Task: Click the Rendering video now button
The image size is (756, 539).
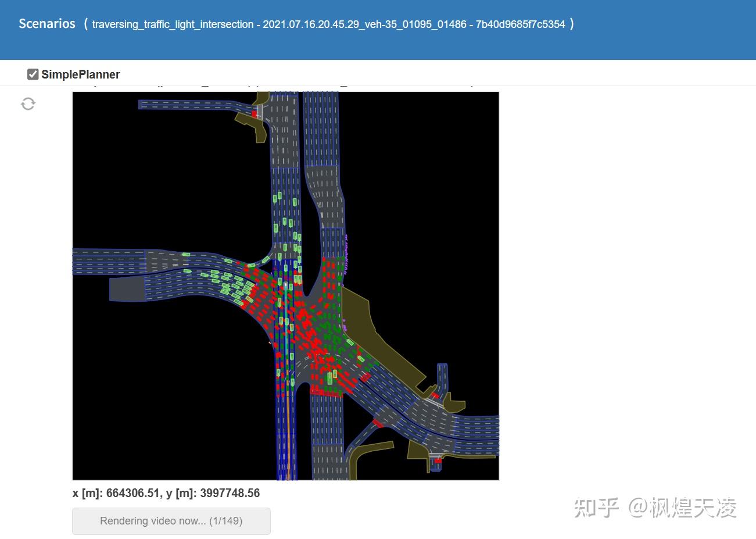Action: tap(171, 521)
